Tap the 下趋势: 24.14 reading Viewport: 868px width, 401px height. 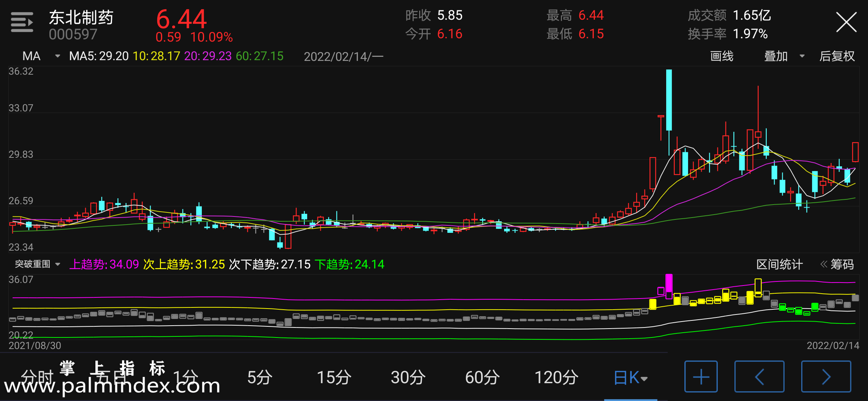tap(349, 264)
